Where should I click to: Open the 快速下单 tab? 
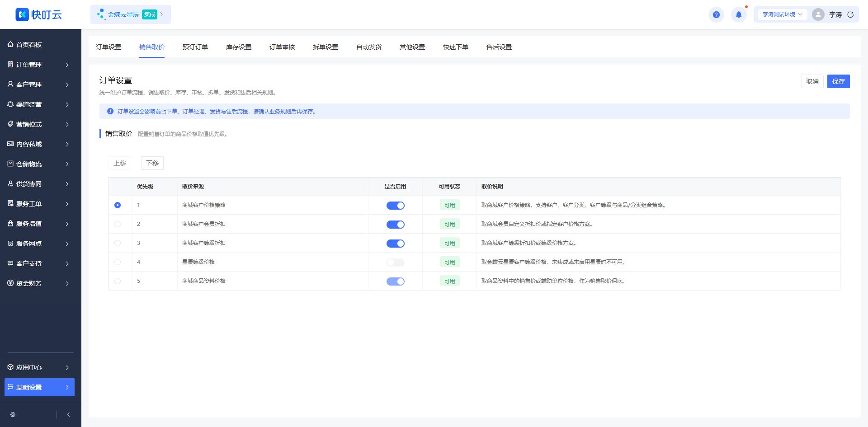[456, 47]
